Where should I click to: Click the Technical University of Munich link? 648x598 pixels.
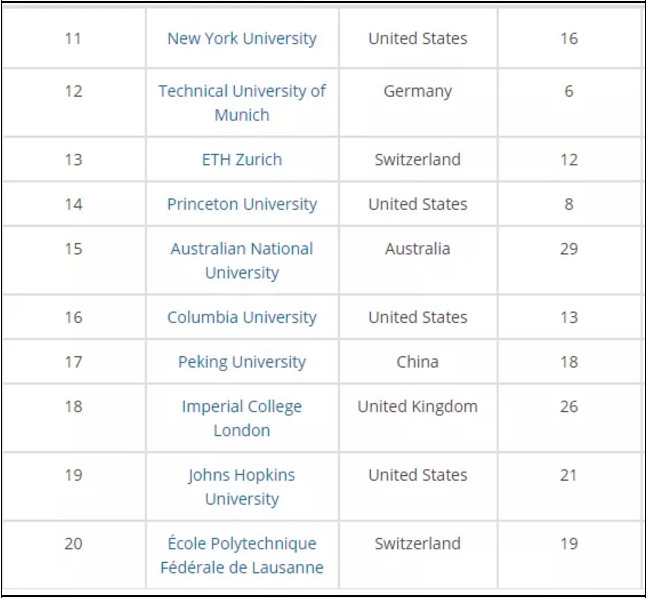pyautogui.click(x=242, y=103)
